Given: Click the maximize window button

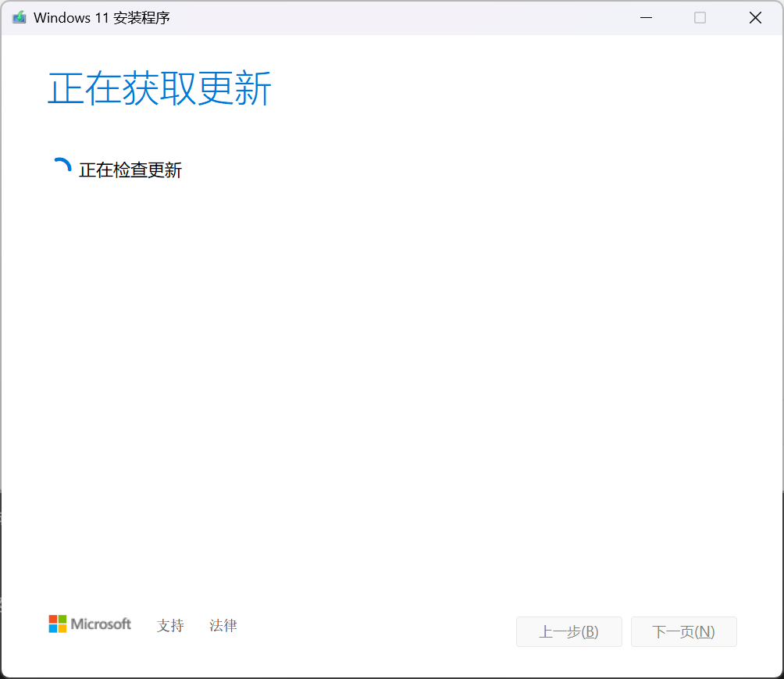Looking at the screenshot, I should (x=700, y=17).
